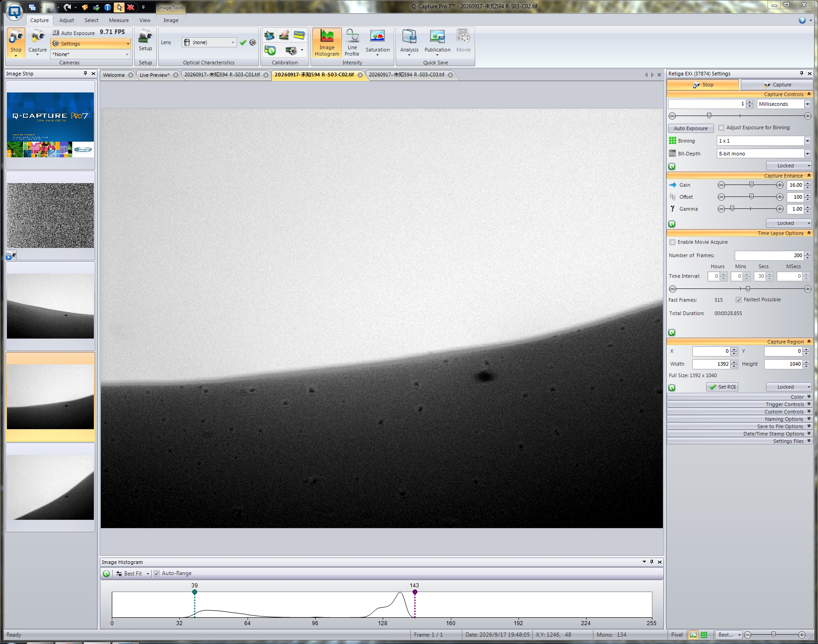Open the View ribbon tab
This screenshot has height=644, width=818.
click(145, 20)
